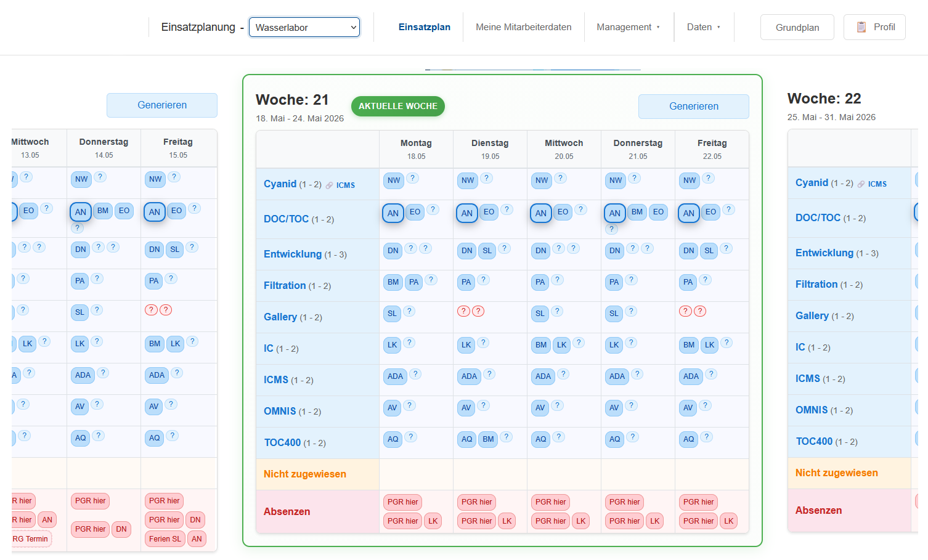The image size is (928, 560).
Task: Click the Ferien SL absence badge
Action: (165, 539)
